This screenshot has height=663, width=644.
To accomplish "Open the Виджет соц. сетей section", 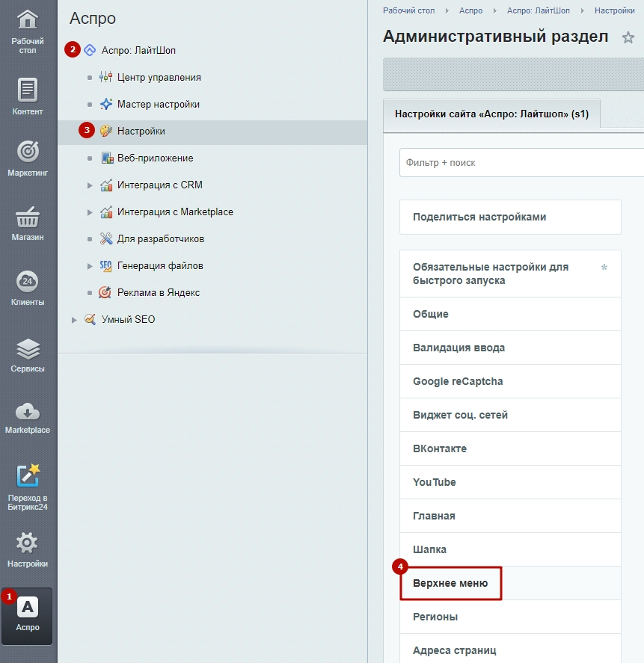I will (x=510, y=415).
